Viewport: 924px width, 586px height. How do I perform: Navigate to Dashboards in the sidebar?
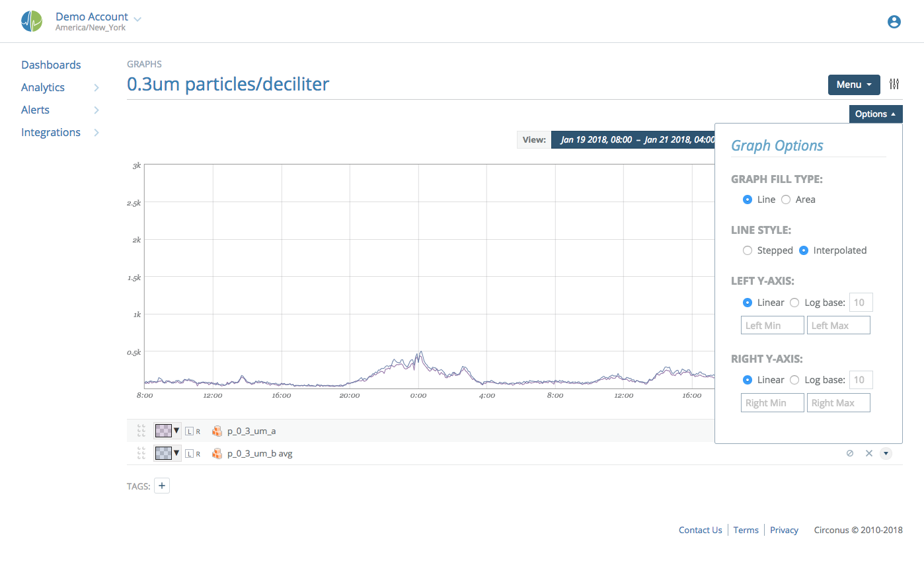pyautogui.click(x=51, y=64)
